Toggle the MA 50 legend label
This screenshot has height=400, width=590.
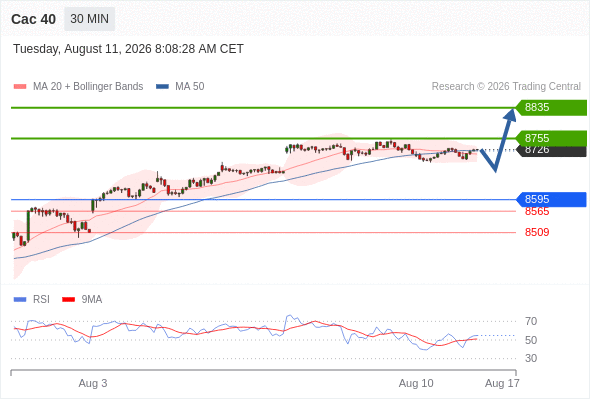pyautogui.click(x=190, y=87)
